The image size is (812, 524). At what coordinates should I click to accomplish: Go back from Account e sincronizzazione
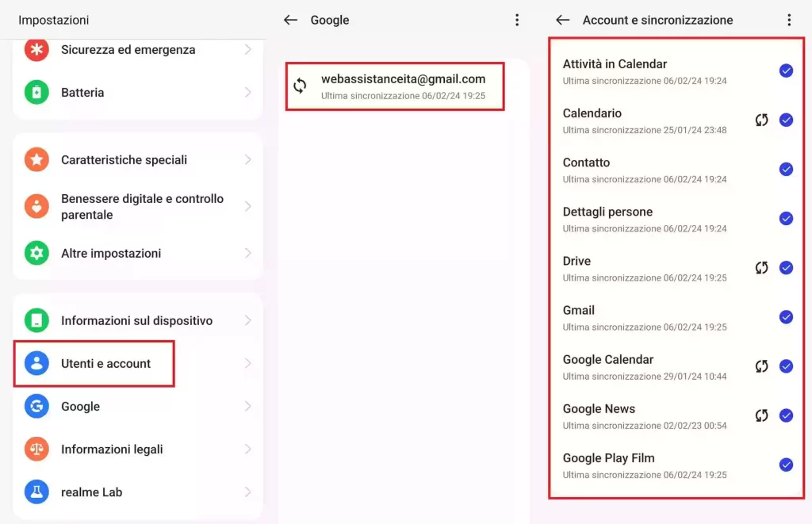[562, 20]
